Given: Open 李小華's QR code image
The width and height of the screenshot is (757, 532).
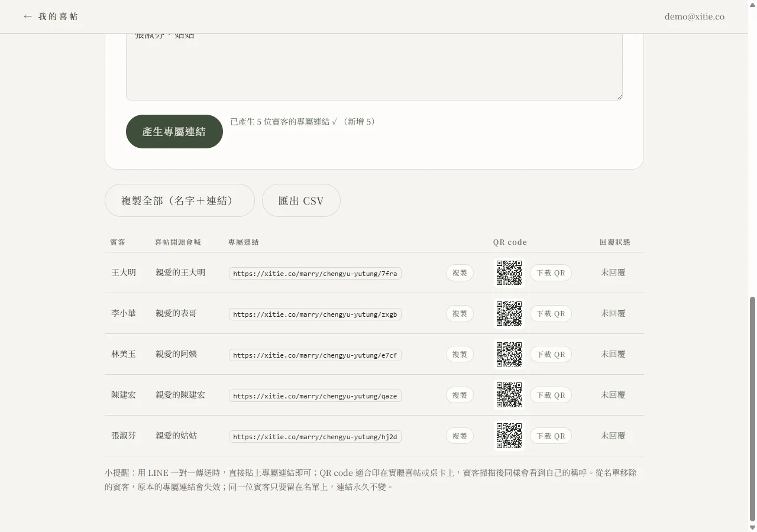Looking at the screenshot, I should point(509,313).
